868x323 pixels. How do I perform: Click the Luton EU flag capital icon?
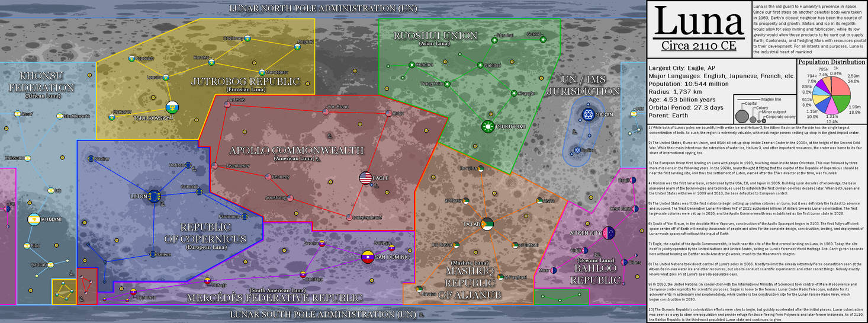click(155, 196)
